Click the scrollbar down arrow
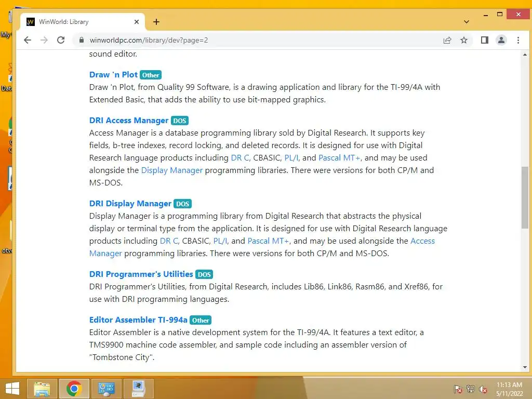This screenshot has width=532, height=399. (525, 367)
